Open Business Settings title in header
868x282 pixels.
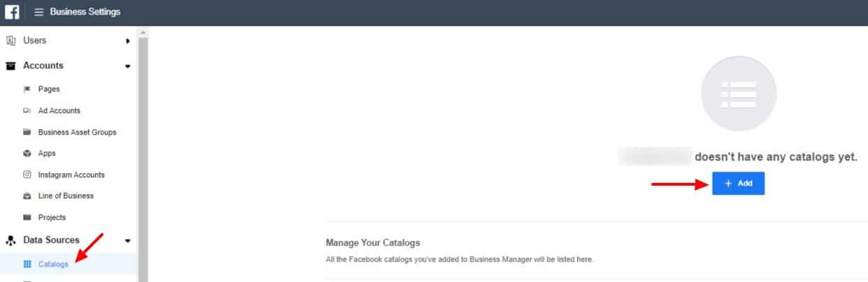click(x=85, y=12)
